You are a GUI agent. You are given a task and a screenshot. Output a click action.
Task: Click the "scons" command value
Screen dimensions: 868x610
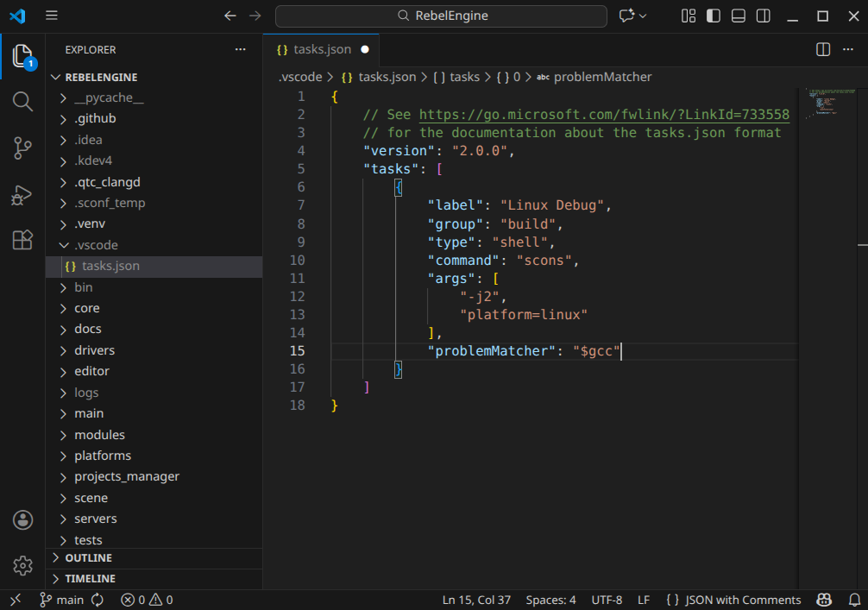[x=544, y=261]
